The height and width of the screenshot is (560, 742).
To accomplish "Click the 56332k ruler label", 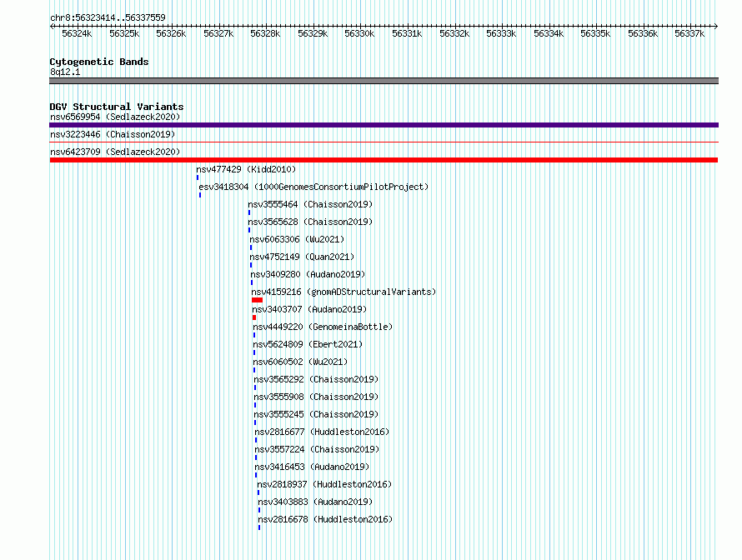I will [454, 33].
